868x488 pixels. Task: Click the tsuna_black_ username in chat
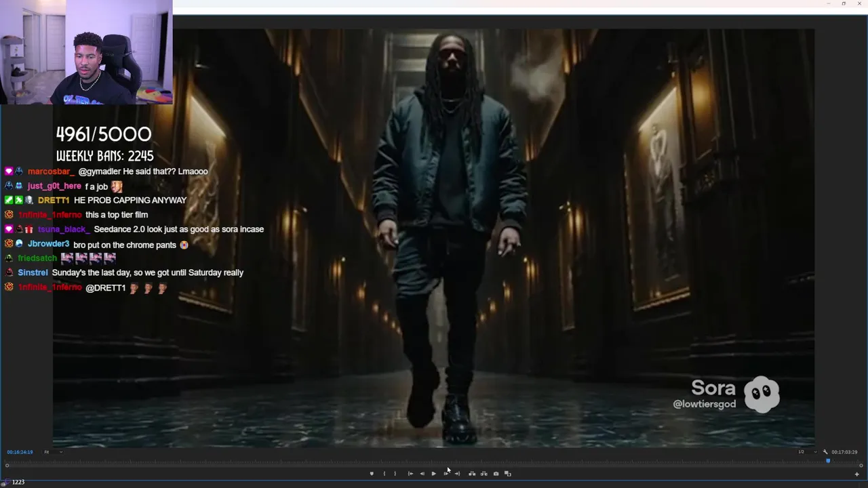click(64, 230)
